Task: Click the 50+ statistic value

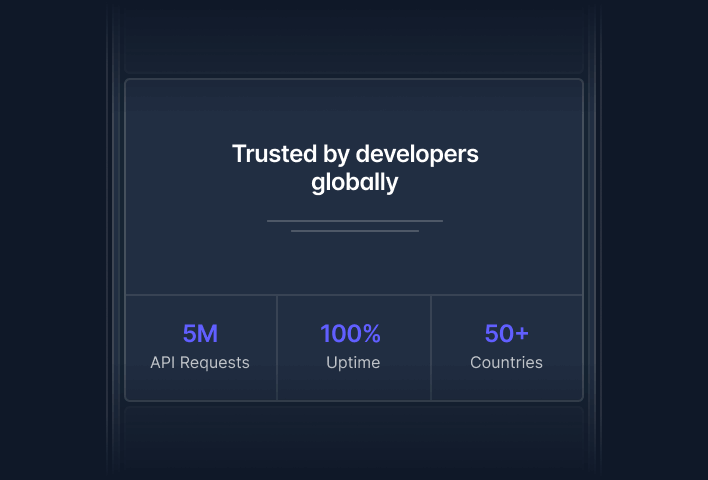Action: coord(506,334)
